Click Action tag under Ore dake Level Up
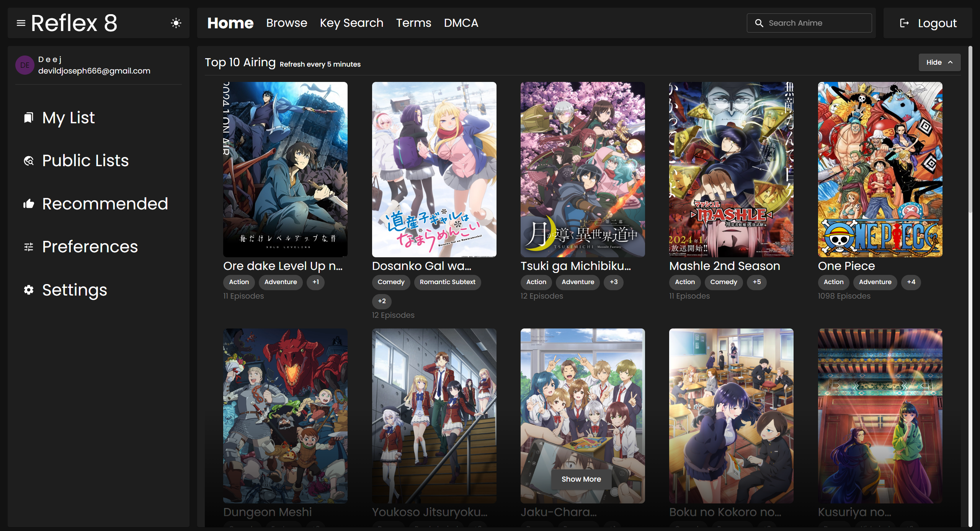 click(x=239, y=282)
